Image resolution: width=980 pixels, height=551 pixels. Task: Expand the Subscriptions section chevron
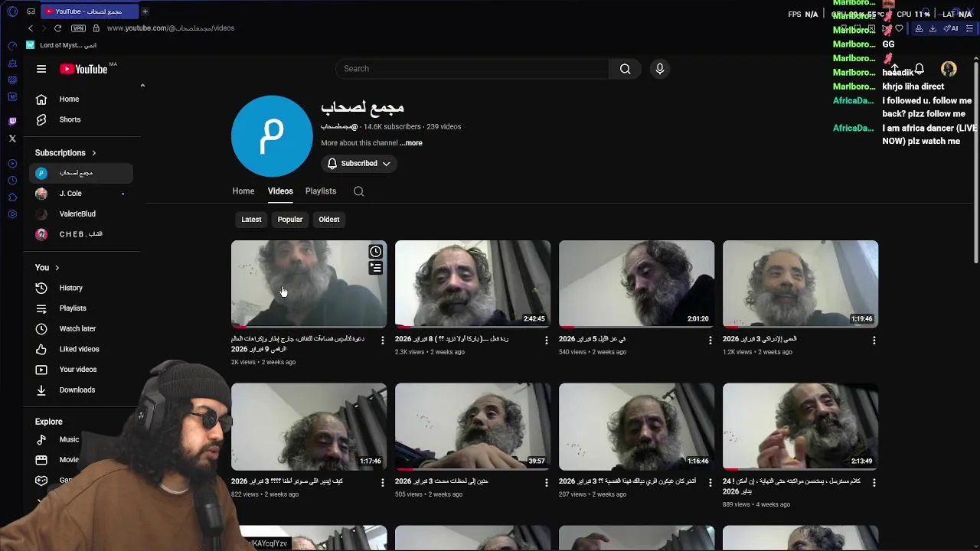pos(94,153)
